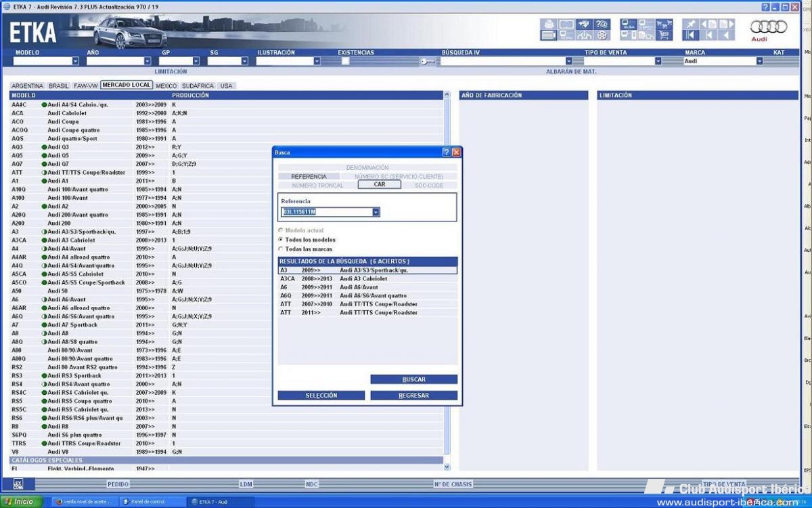Switch to the SUDÁFRICA market tab
Screen dimensions: 812x508
pos(198,86)
